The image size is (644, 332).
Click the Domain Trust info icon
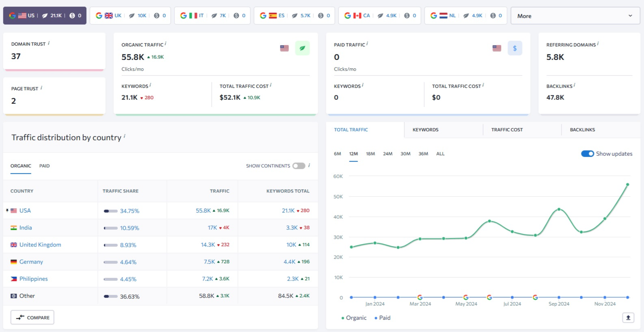49,43
